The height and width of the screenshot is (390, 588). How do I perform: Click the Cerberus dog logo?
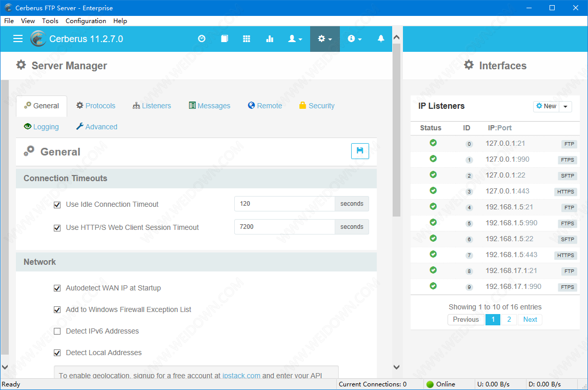pyautogui.click(x=38, y=38)
